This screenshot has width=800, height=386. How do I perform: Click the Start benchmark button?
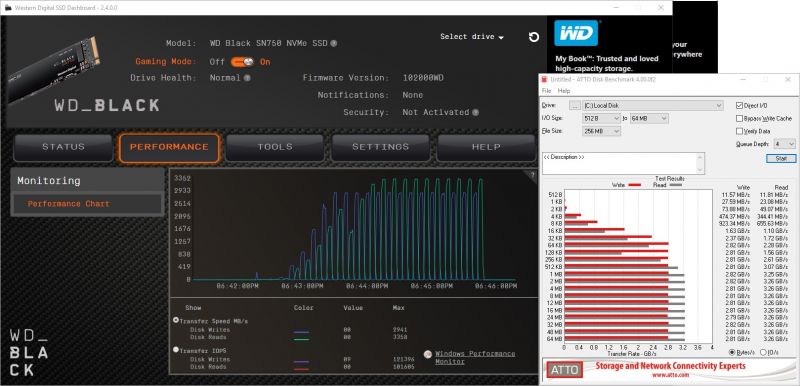pos(781,159)
